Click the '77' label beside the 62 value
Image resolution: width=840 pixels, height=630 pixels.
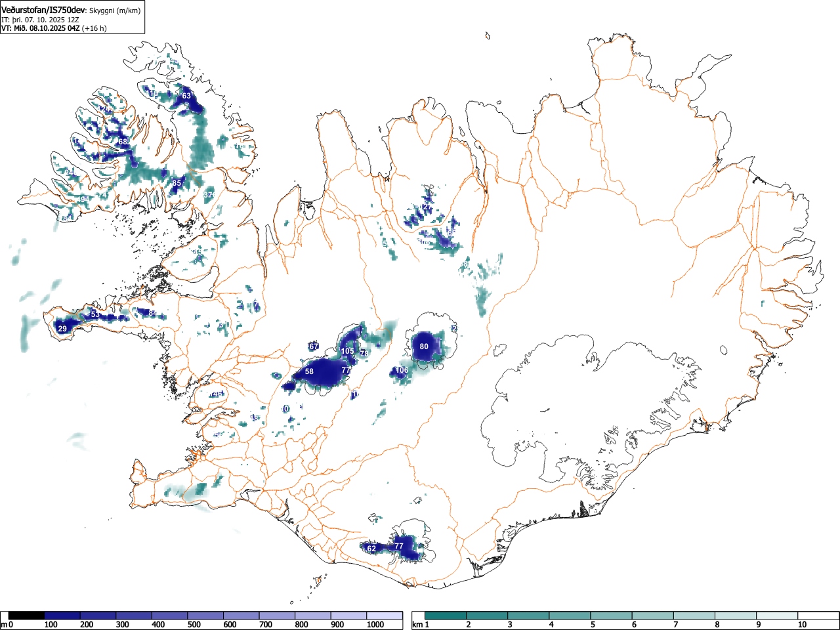tap(399, 546)
